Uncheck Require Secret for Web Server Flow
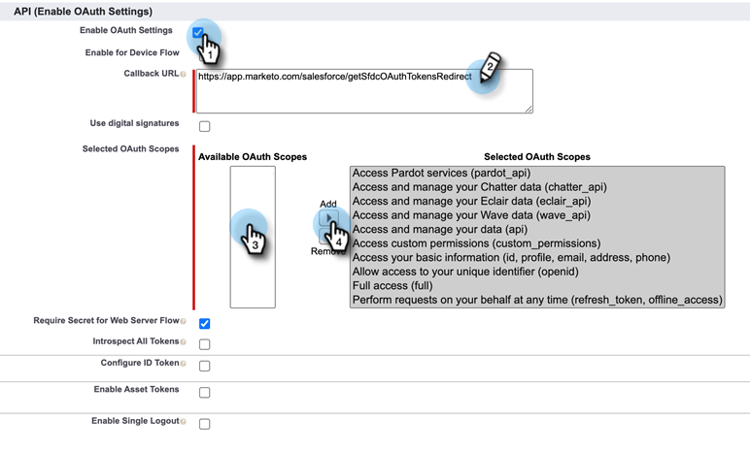 (x=204, y=324)
